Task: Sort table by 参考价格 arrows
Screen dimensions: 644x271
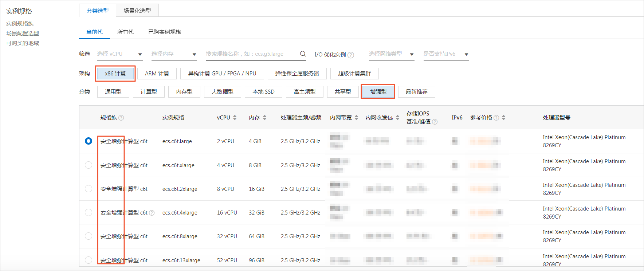Action: [x=504, y=118]
